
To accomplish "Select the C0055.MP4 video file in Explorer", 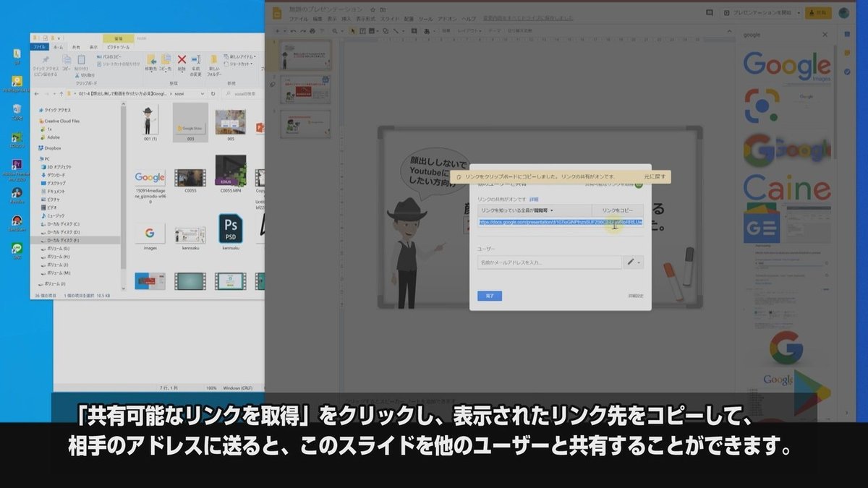I will pyautogui.click(x=231, y=174).
